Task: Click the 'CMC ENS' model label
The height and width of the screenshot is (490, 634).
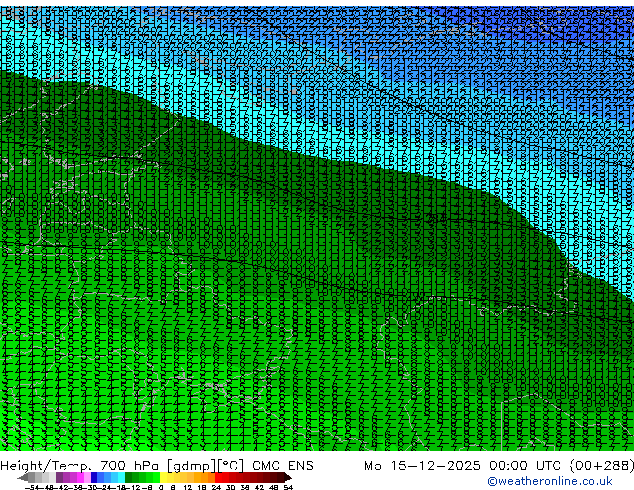Action: (x=283, y=466)
